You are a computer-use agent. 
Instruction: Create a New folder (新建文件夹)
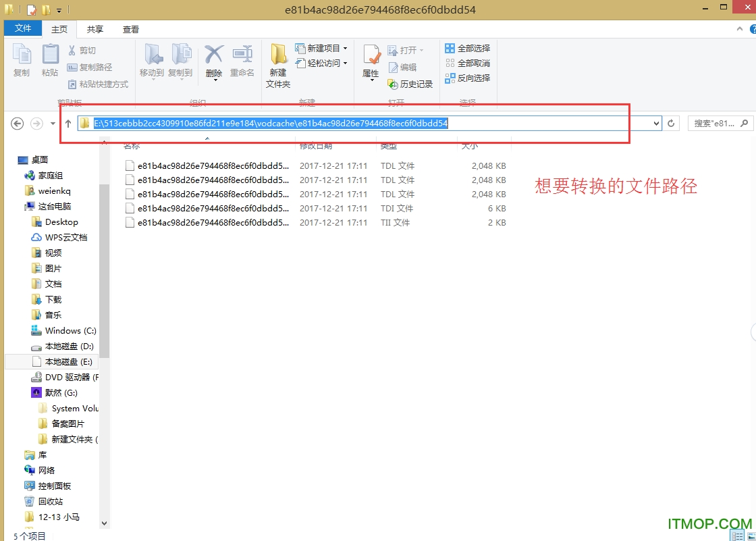278,66
